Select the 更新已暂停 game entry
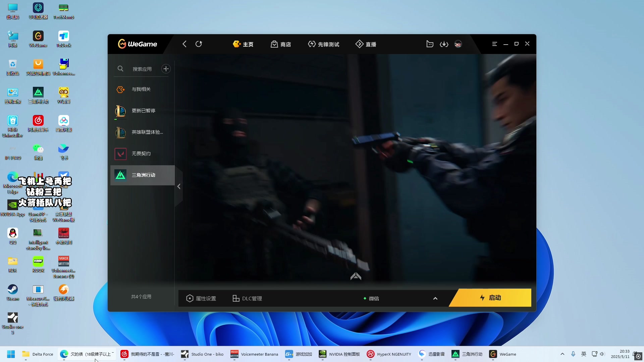This screenshot has height=362, width=644. 143,111
